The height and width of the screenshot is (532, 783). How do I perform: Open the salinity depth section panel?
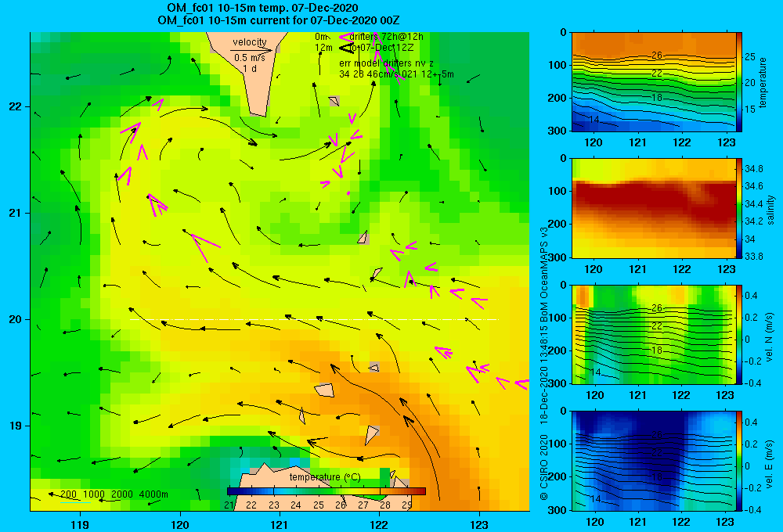tap(654, 208)
